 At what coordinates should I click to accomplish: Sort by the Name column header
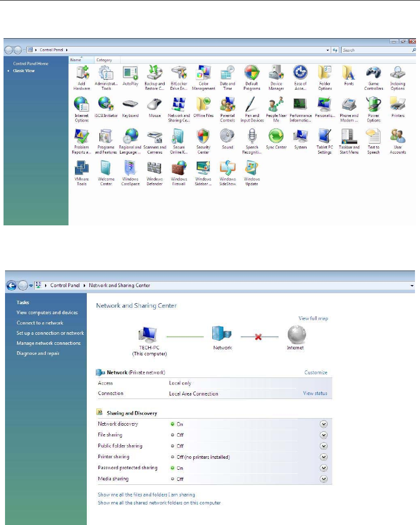(x=81, y=60)
